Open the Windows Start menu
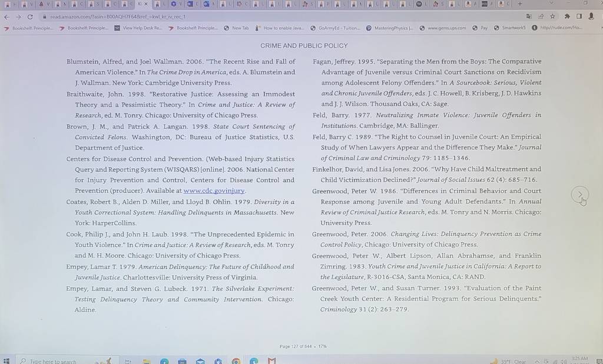The height and width of the screenshot is (364, 603). 6,361
